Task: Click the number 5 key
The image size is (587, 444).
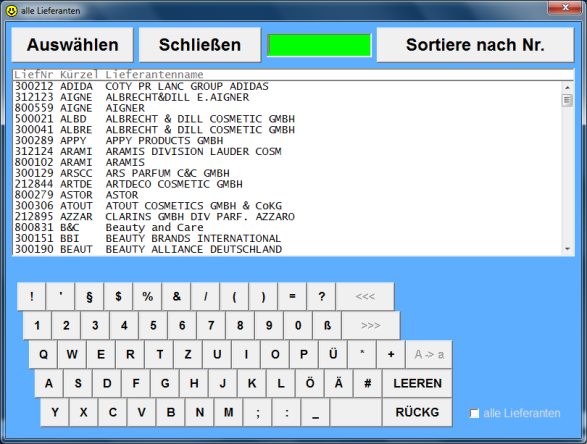Action: coord(153,325)
